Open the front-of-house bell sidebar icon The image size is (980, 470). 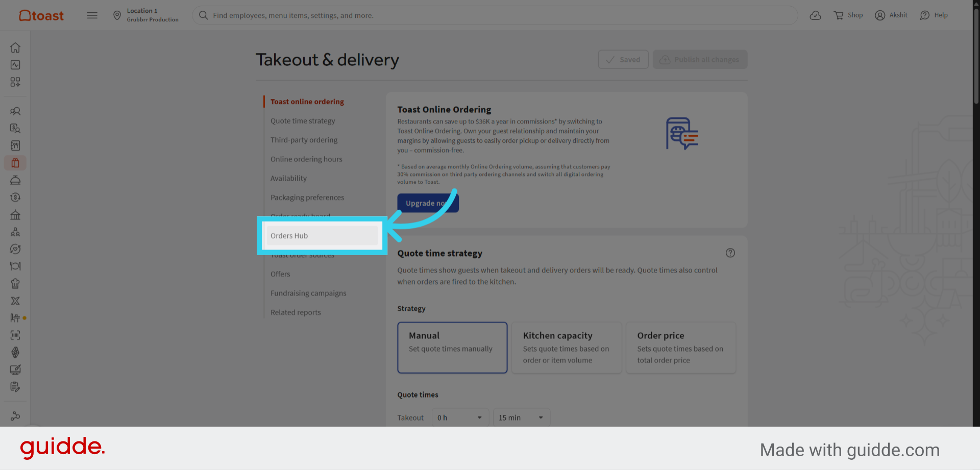[x=15, y=180]
